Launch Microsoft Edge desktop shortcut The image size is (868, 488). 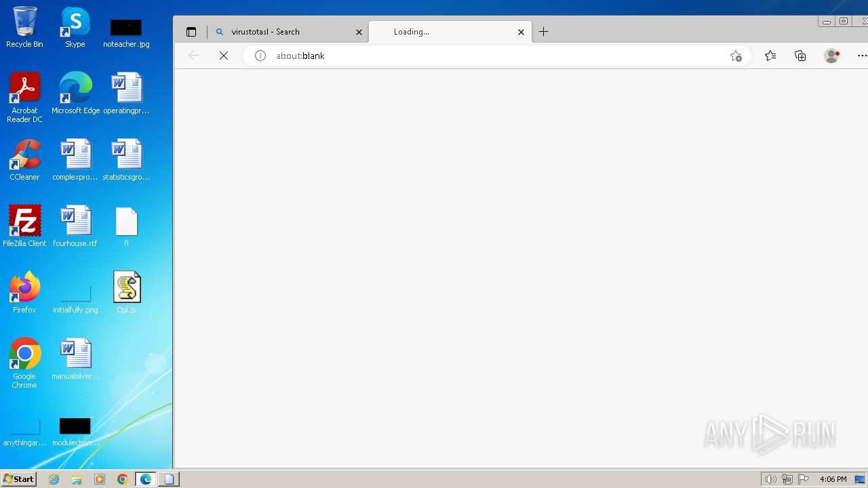click(x=75, y=94)
